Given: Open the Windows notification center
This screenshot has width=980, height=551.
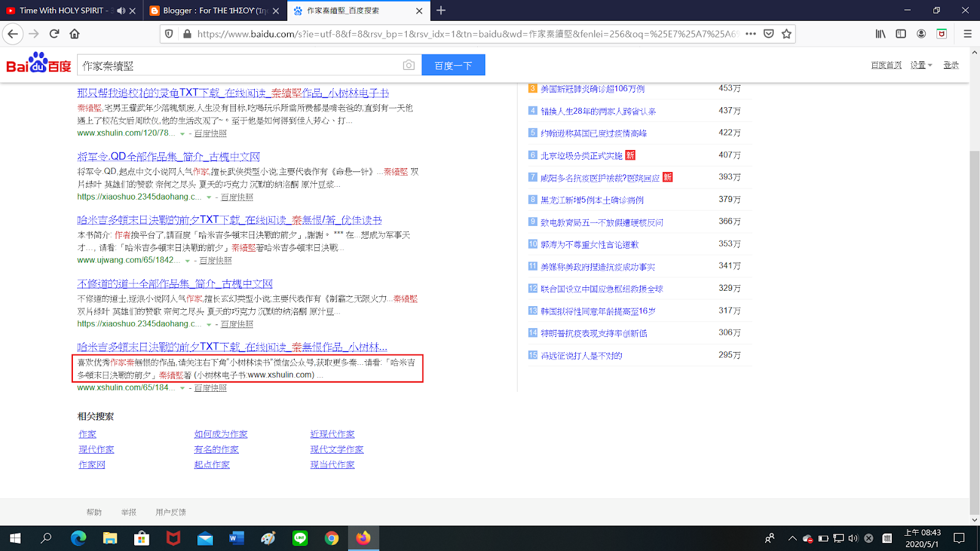Looking at the screenshot, I should point(959,538).
